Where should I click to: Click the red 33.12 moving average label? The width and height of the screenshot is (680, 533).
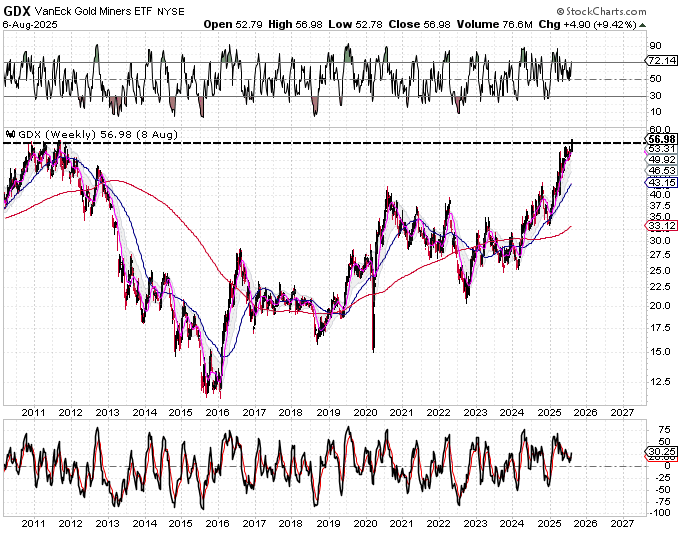click(x=658, y=226)
